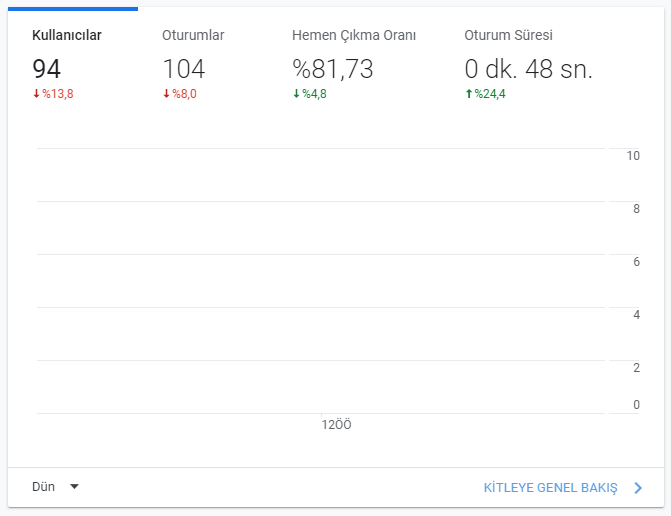Click the red down arrow under 104

click(x=166, y=94)
